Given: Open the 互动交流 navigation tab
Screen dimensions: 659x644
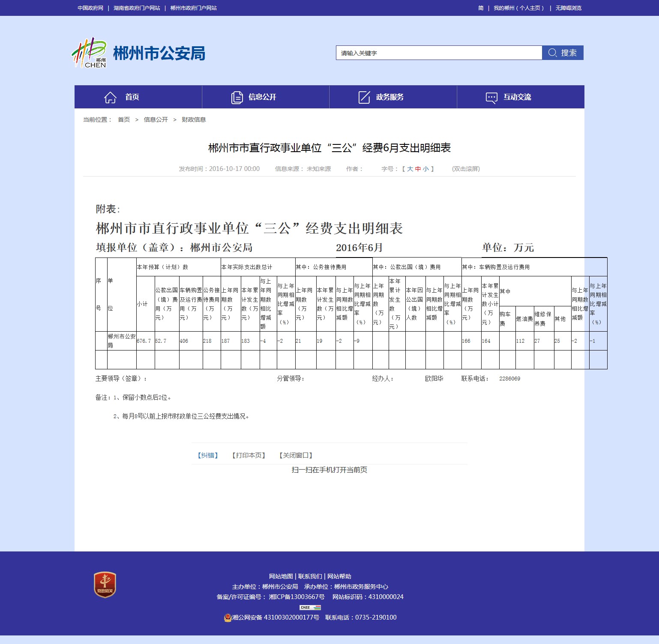Looking at the screenshot, I should pos(521,97).
